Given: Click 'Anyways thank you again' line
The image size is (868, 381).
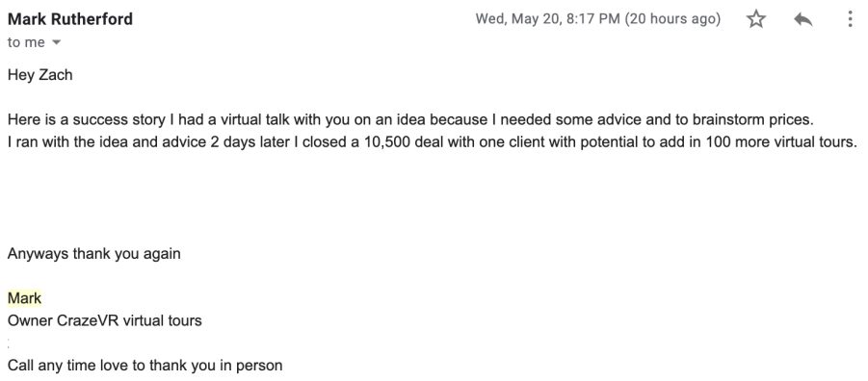Looking at the screenshot, I should coord(94,254).
